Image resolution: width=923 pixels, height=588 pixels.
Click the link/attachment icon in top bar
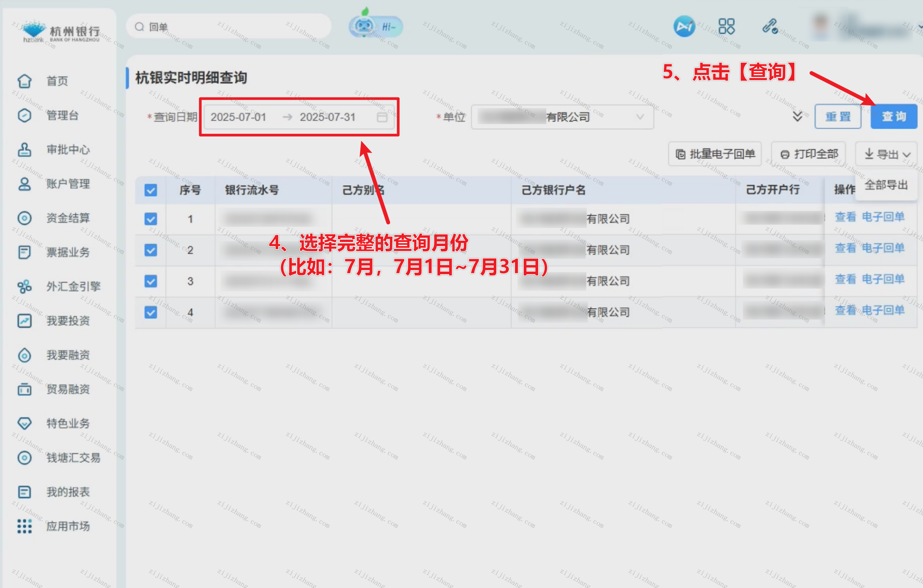769,26
